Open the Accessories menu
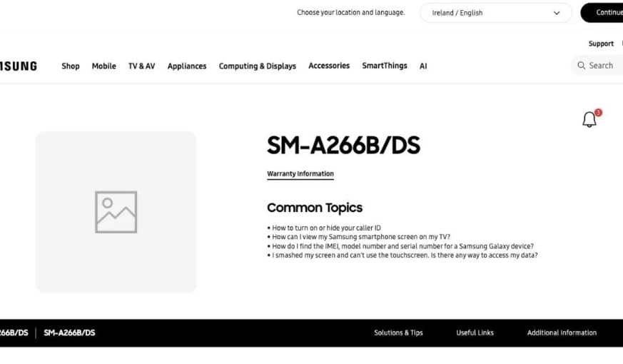 click(x=329, y=66)
